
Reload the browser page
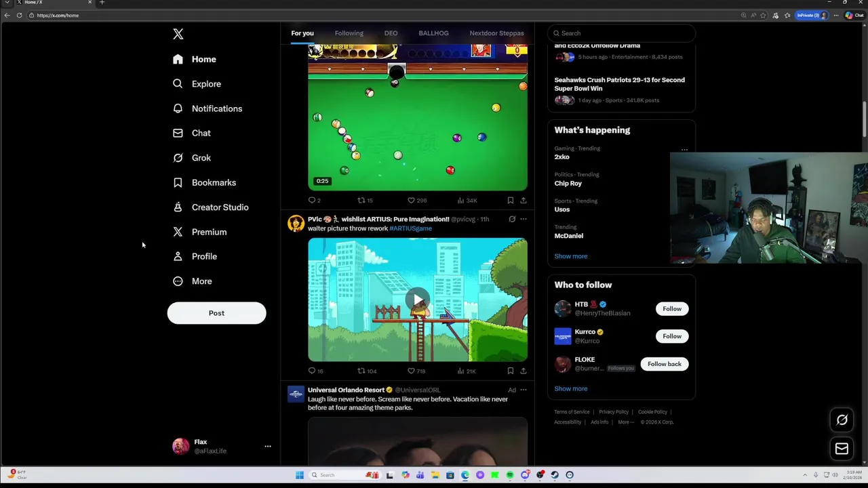(x=19, y=15)
